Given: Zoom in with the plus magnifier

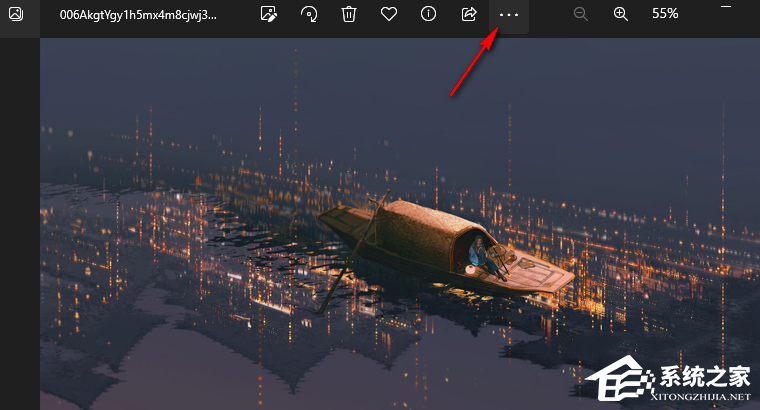Looking at the screenshot, I should 620,14.
